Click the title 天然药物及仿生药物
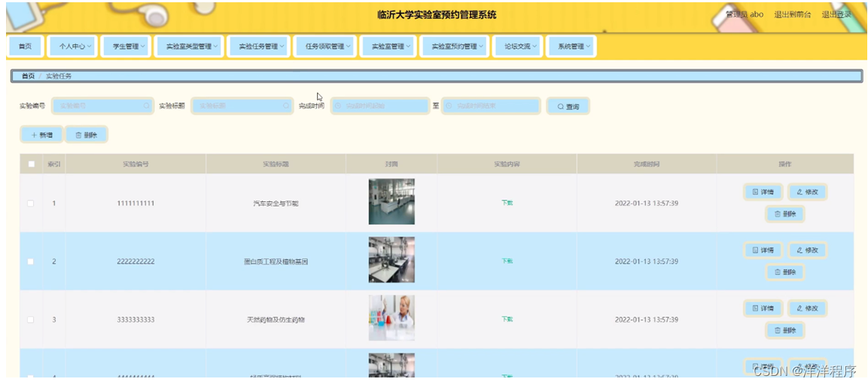868x385 pixels. tap(276, 319)
